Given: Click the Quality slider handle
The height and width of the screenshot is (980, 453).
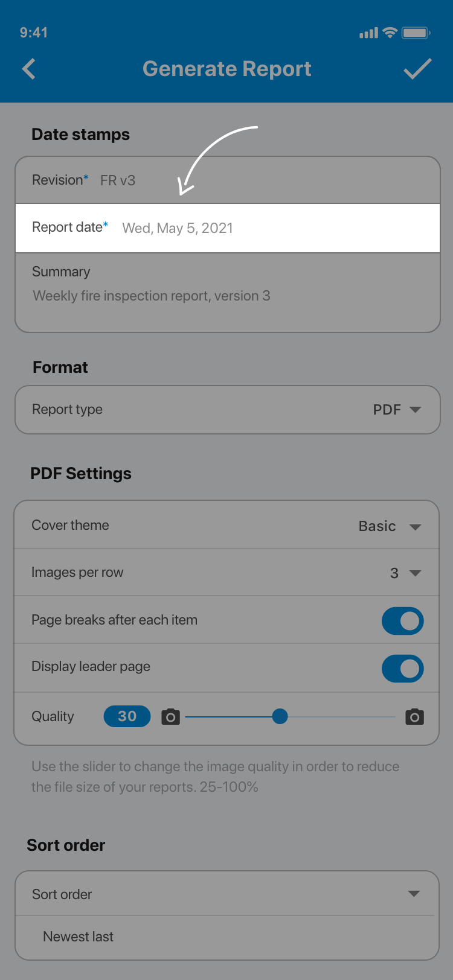Looking at the screenshot, I should 280,716.
